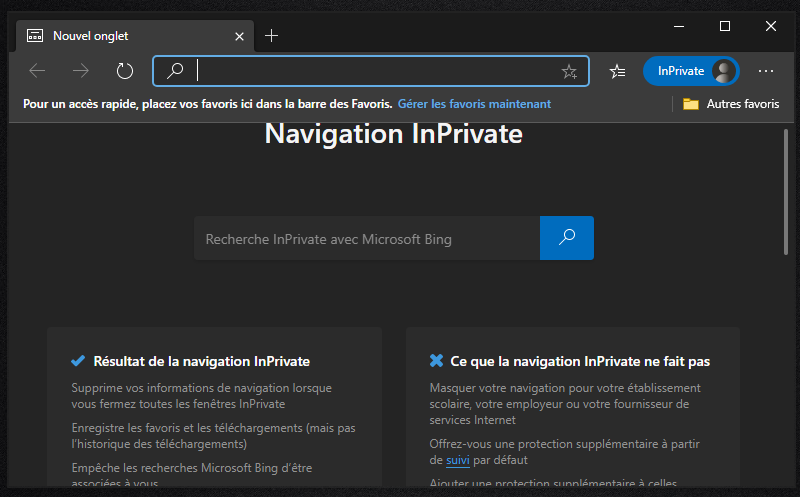This screenshot has width=800, height=497.
Task: Maximize the browser window
Action: point(725,26)
